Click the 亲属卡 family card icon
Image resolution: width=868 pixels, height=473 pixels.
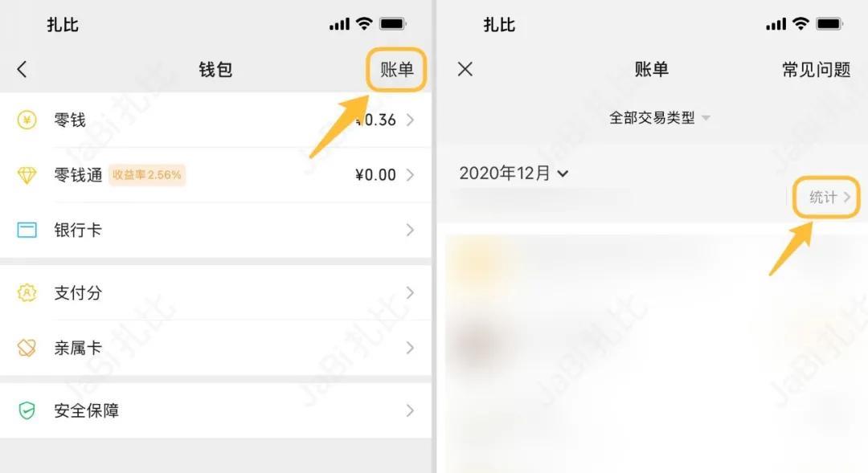pos(27,348)
